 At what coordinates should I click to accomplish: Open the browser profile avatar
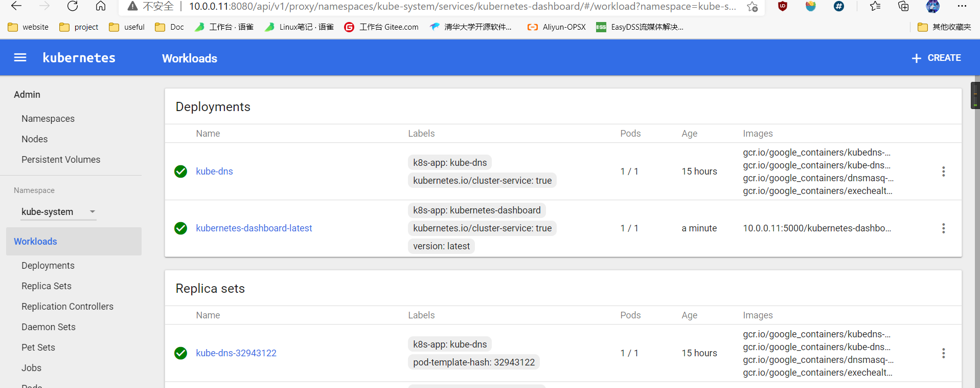click(932, 6)
